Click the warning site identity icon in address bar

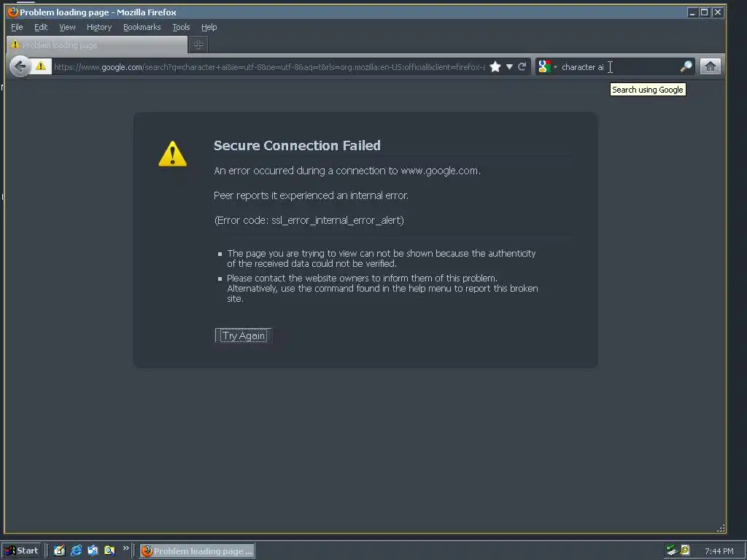point(41,66)
